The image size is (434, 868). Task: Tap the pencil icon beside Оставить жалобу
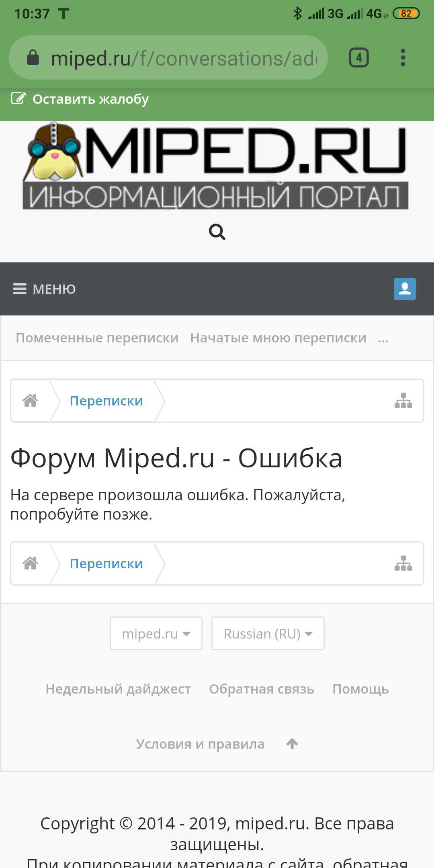tap(18, 98)
